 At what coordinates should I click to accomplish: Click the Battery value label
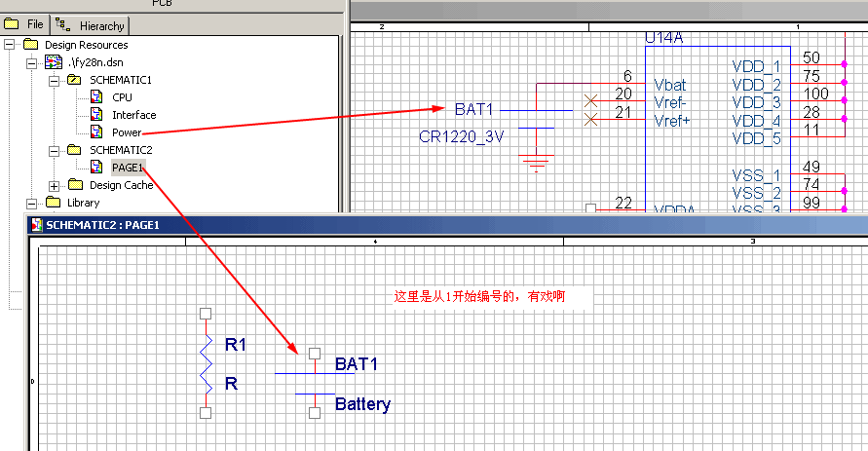point(362,404)
